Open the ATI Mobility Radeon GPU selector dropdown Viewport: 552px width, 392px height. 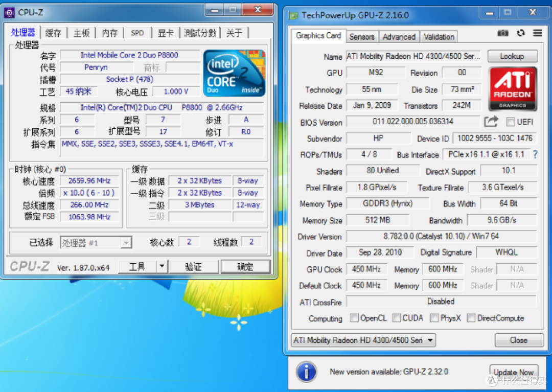tap(364, 340)
